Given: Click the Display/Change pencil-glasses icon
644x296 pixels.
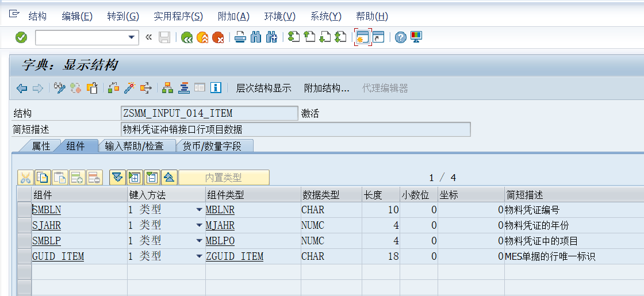Looking at the screenshot, I should (x=60, y=88).
